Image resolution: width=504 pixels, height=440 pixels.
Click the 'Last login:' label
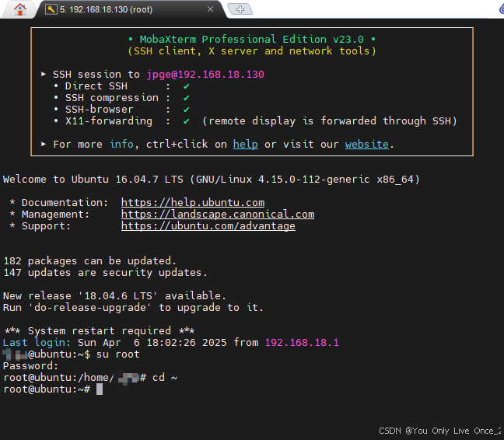pos(37,343)
